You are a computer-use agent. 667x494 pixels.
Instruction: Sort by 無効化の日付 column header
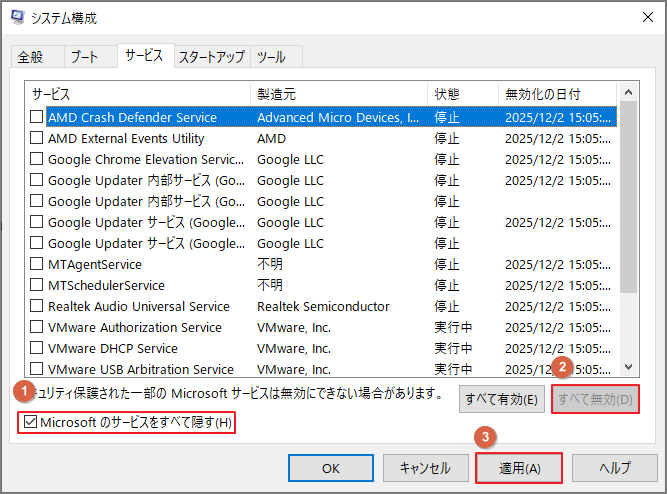coord(557,94)
